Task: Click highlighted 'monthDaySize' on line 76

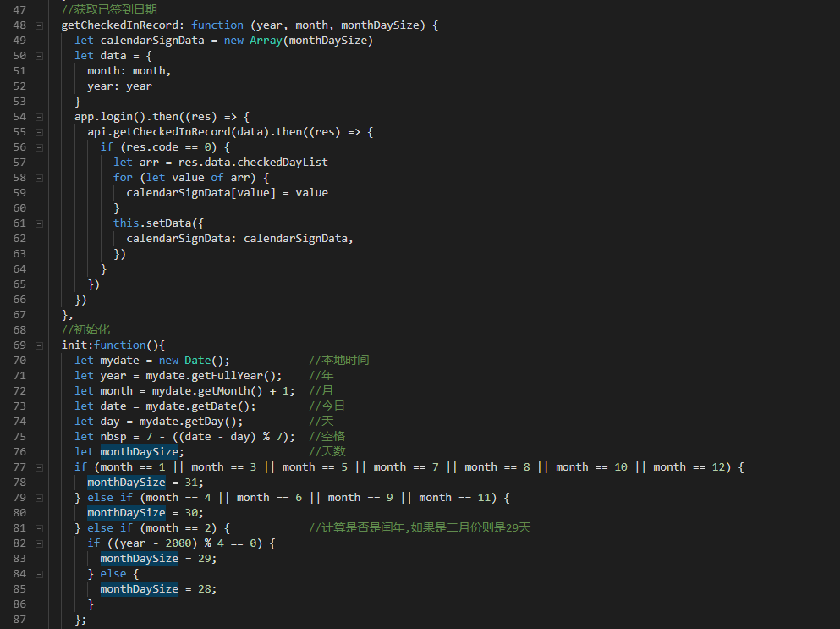Action: click(x=140, y=452)
